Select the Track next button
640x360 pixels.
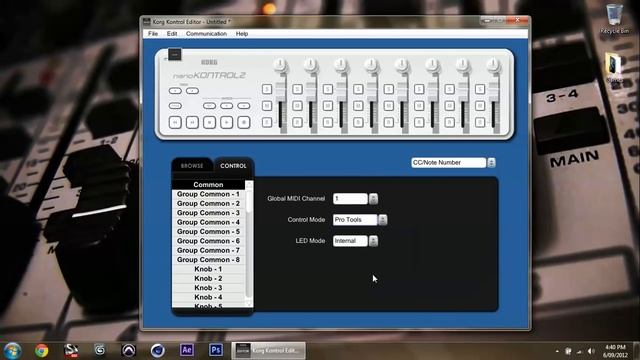192,91
